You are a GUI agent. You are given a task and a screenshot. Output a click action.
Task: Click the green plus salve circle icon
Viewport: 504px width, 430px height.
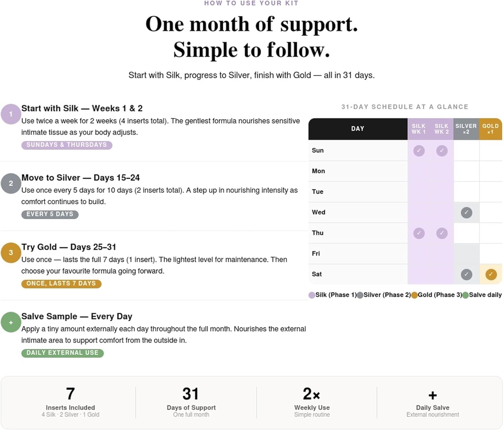(x=11, y=322)
